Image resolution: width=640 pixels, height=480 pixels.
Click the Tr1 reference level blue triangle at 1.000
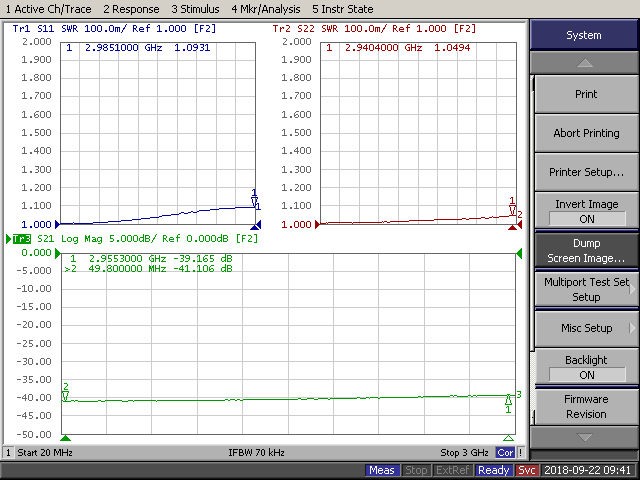(x=58, y=224)
